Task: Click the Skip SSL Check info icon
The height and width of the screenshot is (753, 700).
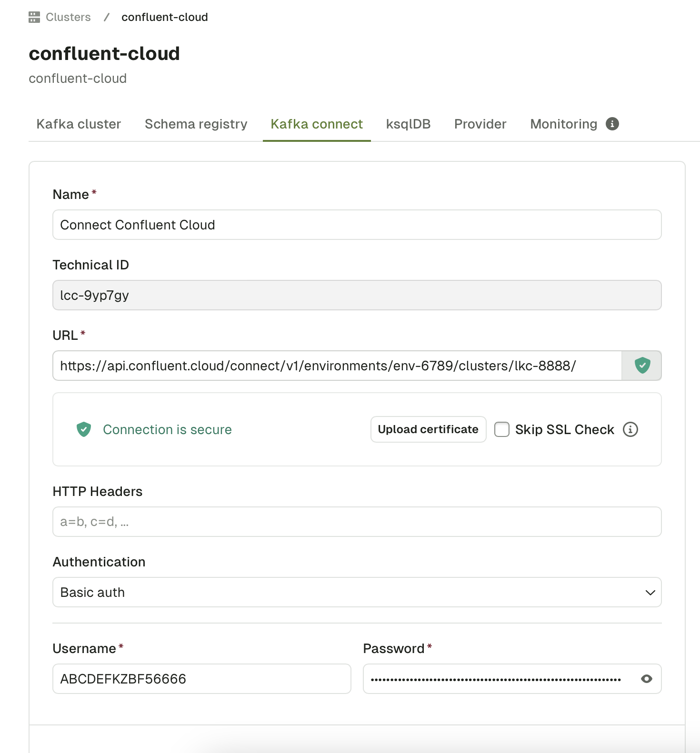Action: [x=630, y=429]
